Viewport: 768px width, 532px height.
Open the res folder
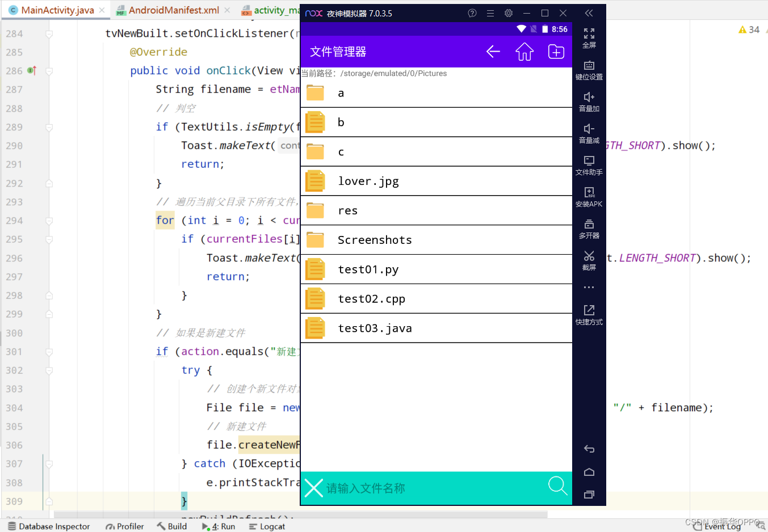click(x=436, y=211)
